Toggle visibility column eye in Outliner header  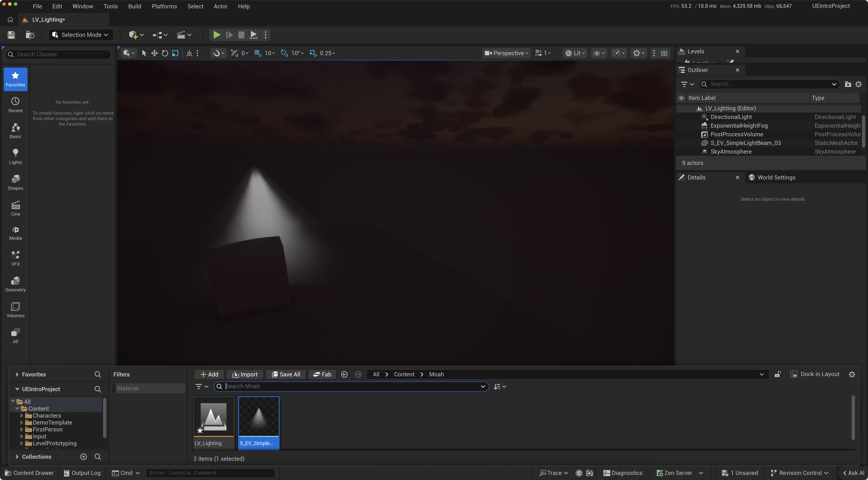681,98
